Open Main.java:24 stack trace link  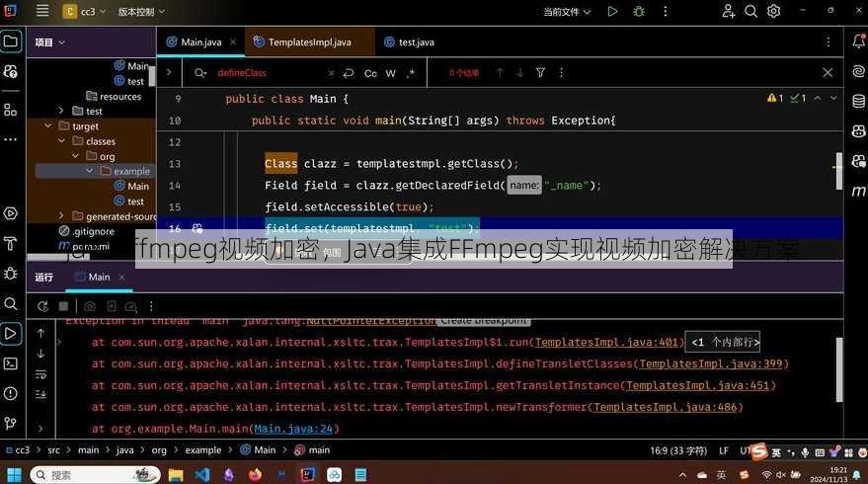(293, 429)
